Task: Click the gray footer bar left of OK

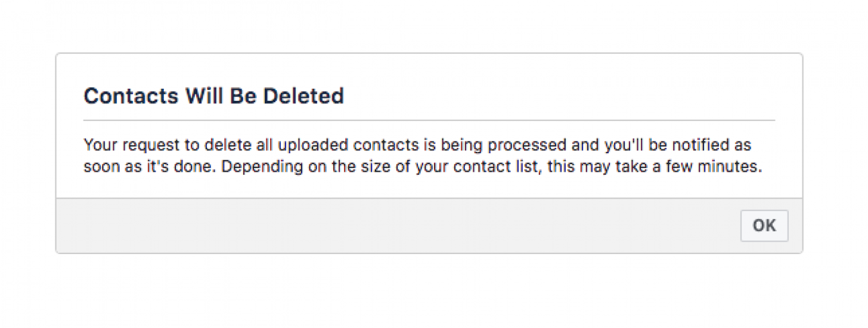Action: click(393, 225)
